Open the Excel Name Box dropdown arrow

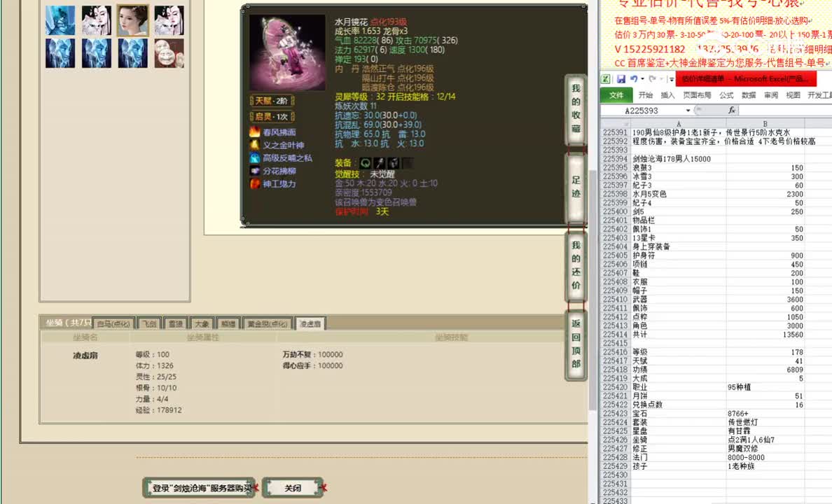pyautogui.click(x=688, y=111)
